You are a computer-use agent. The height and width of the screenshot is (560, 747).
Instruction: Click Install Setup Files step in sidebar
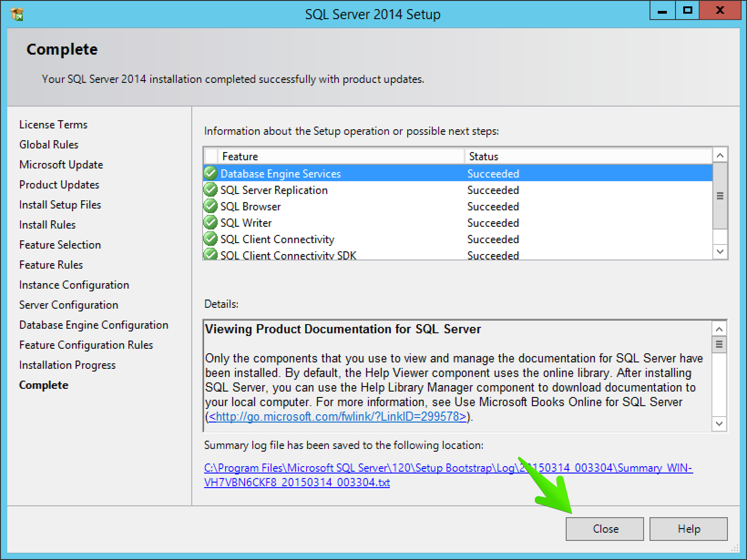(60, 204)
